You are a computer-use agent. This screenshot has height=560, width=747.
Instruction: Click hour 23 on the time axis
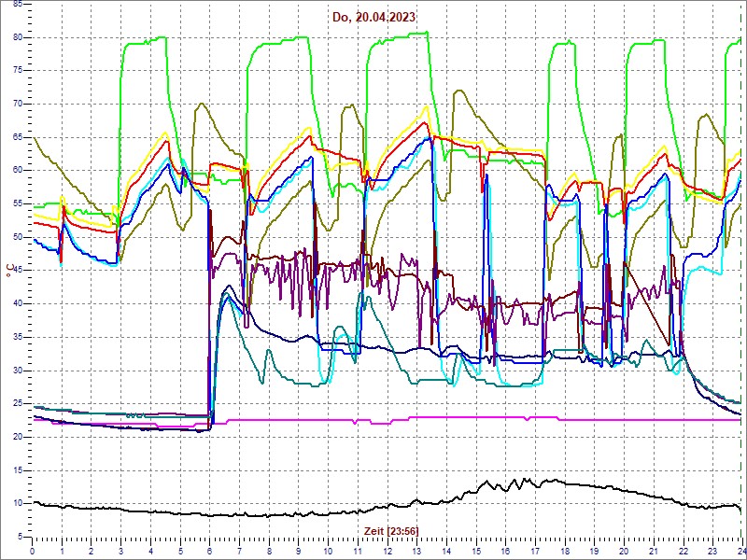(x=712, y=551)
